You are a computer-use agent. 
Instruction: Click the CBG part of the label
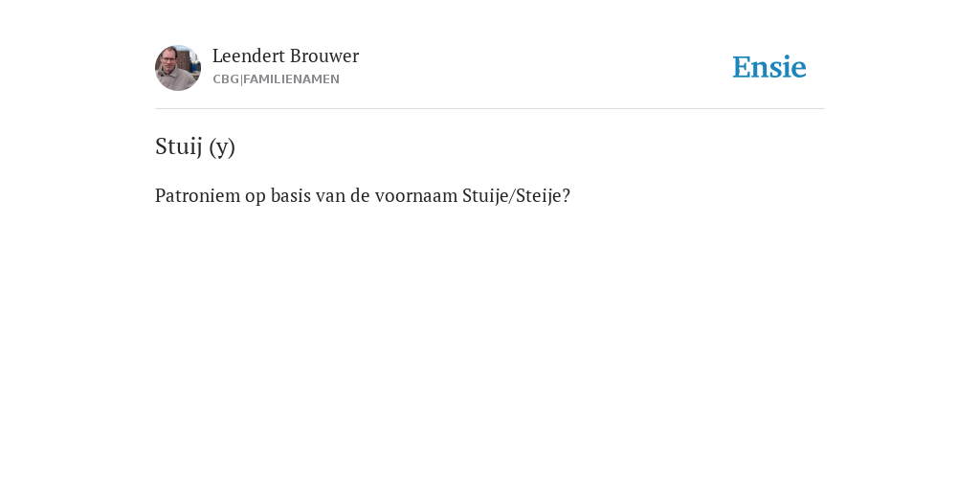point(226,79)
